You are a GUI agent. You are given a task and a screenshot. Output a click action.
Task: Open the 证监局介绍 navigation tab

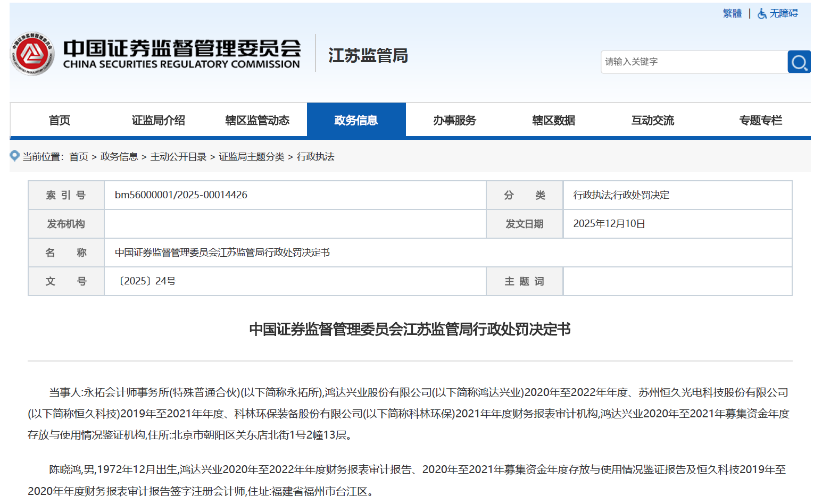coord(159,120)
